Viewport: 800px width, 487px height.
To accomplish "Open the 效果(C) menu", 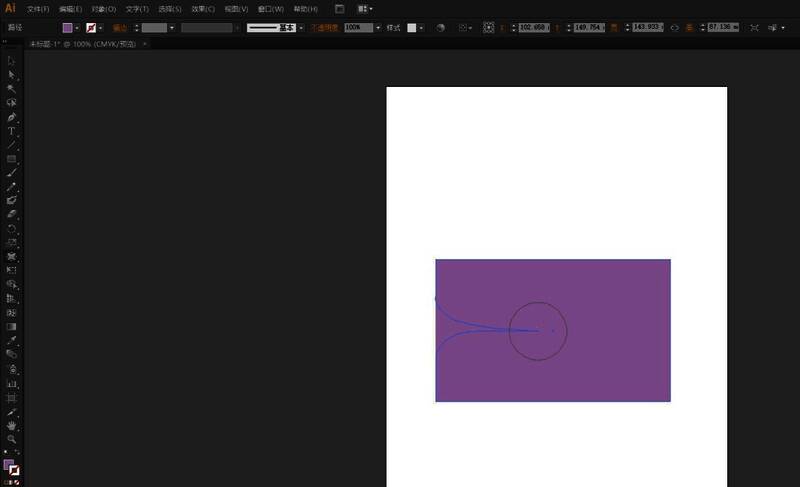I will click(203, 9).
